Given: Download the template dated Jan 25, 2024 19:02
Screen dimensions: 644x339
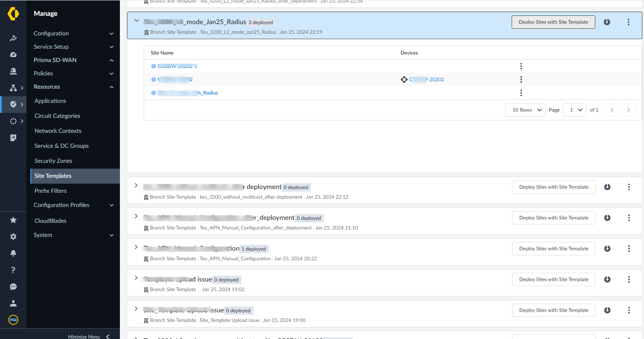Looking at the screenshot, I should coord(607,279).
